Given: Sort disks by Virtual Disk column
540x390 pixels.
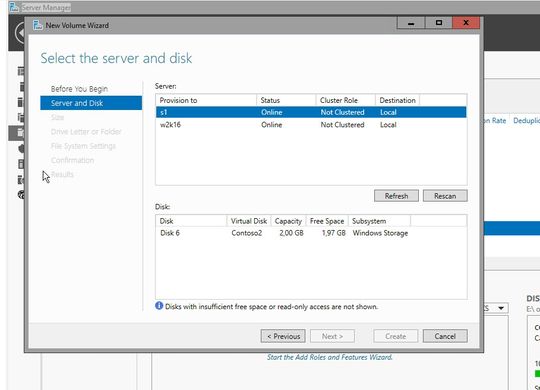Looking at the screenshot, I should coord(249,221).
